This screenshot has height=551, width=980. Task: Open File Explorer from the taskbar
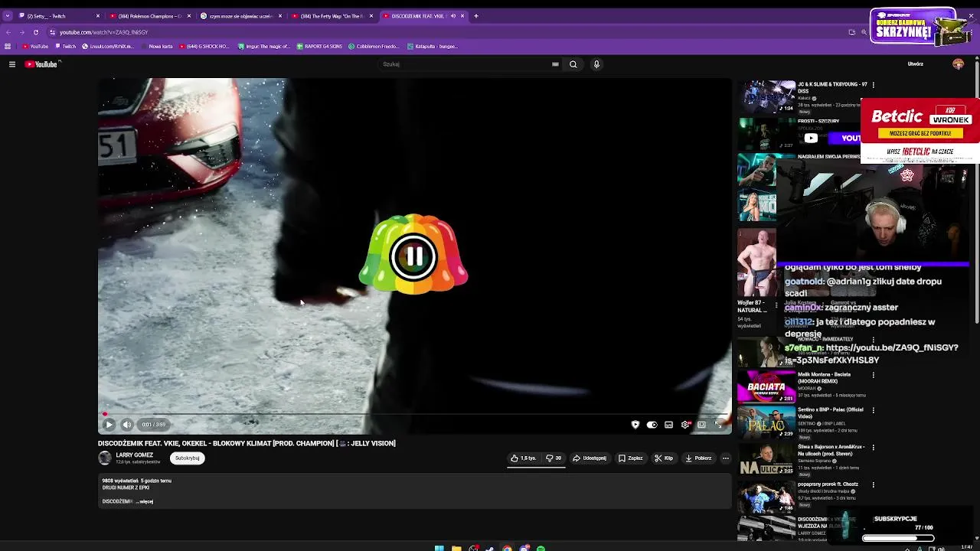pyautogui.click(x=456, y=548)
